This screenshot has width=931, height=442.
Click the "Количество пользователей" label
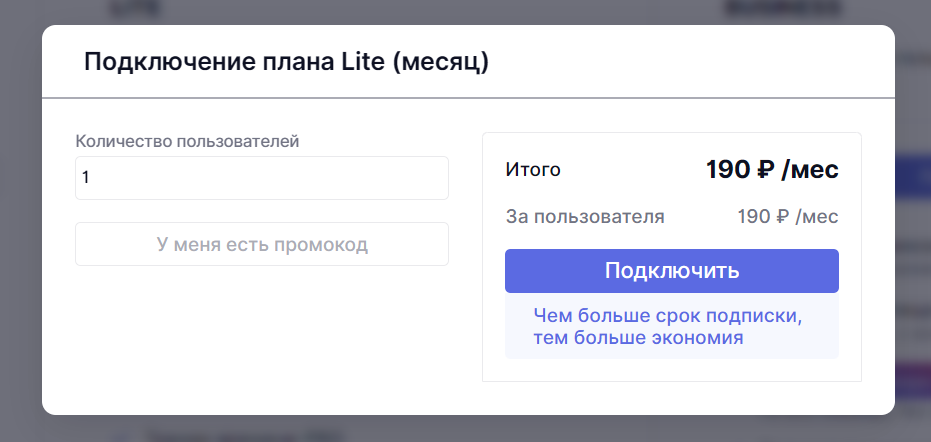click(x=187, y=141)
